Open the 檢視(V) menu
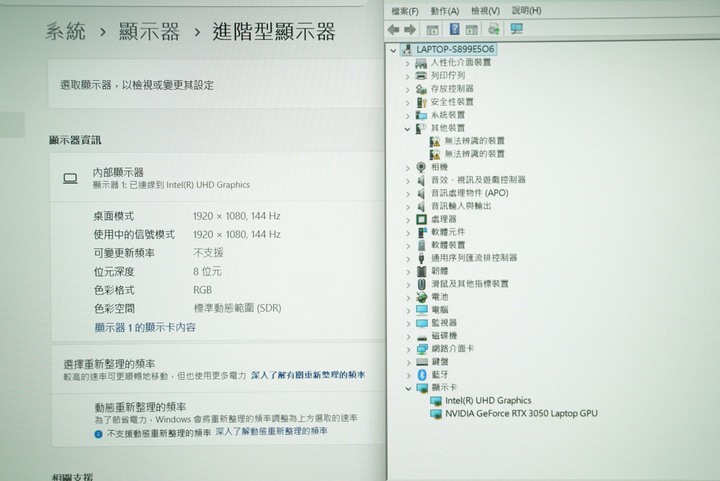Image resolution: width=720 pixels, height=481 pixels. [x=485, y=10]
